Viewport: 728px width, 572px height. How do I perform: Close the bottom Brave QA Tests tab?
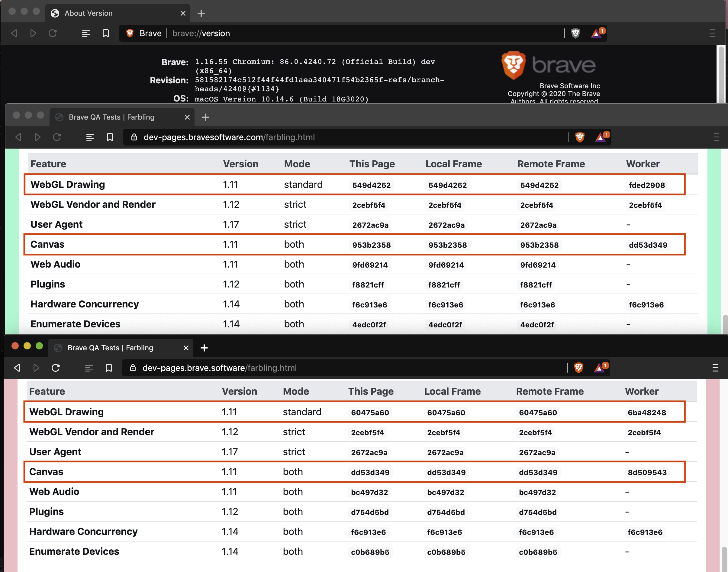pyautogui.click(x=186, y=348)
